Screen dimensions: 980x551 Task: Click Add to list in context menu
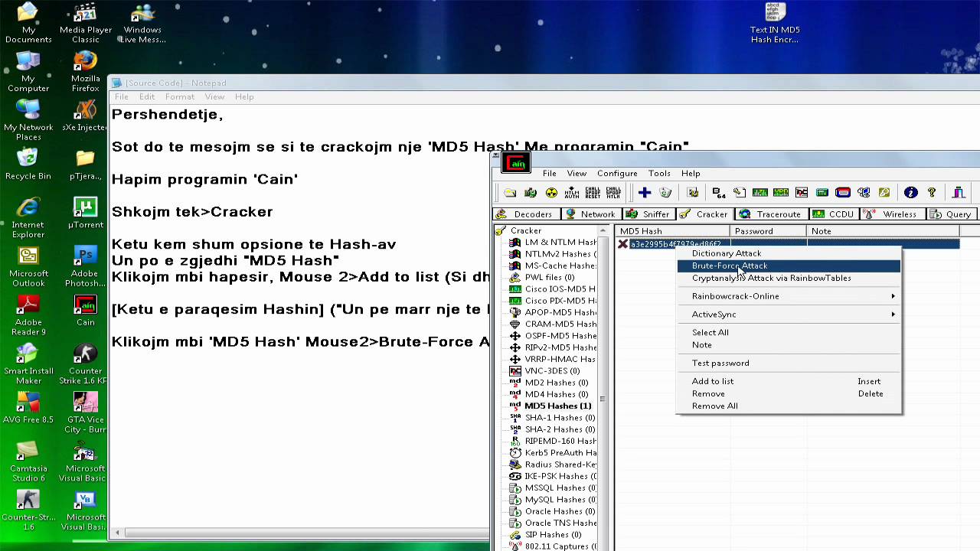[789, 381]
